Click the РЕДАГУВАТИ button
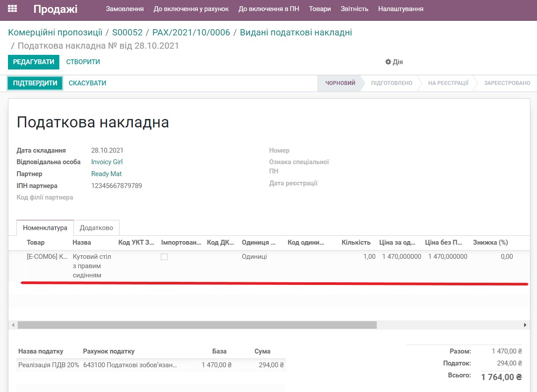This screenshot has height=392, width=537. pos(33,62)
